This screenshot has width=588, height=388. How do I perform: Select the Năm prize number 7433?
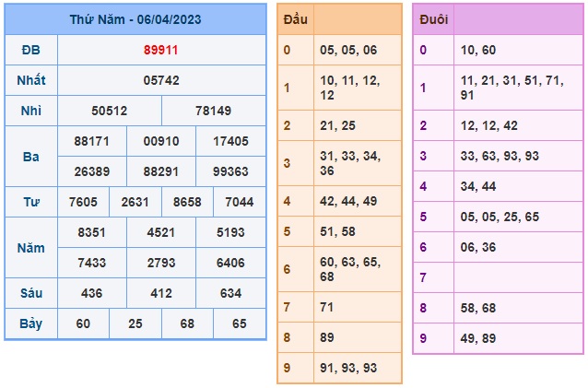(92, 263)
